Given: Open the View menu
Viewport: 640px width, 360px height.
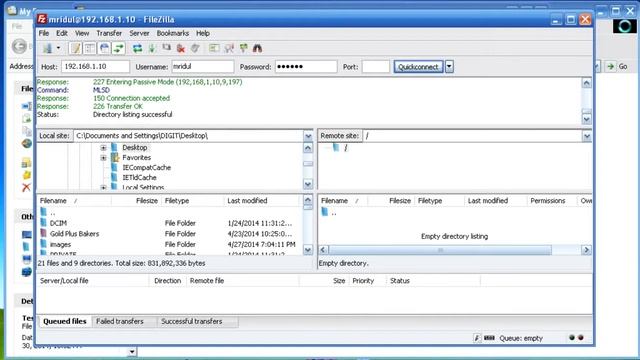Looking at the screenshot, I should point(82,33).
